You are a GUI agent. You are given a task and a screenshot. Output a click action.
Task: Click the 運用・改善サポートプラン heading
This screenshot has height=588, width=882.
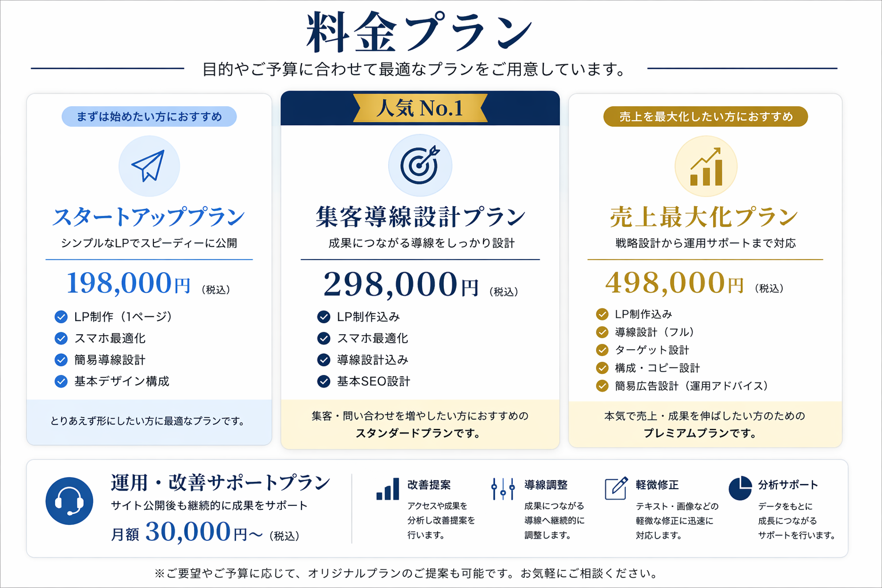(220, 483)
